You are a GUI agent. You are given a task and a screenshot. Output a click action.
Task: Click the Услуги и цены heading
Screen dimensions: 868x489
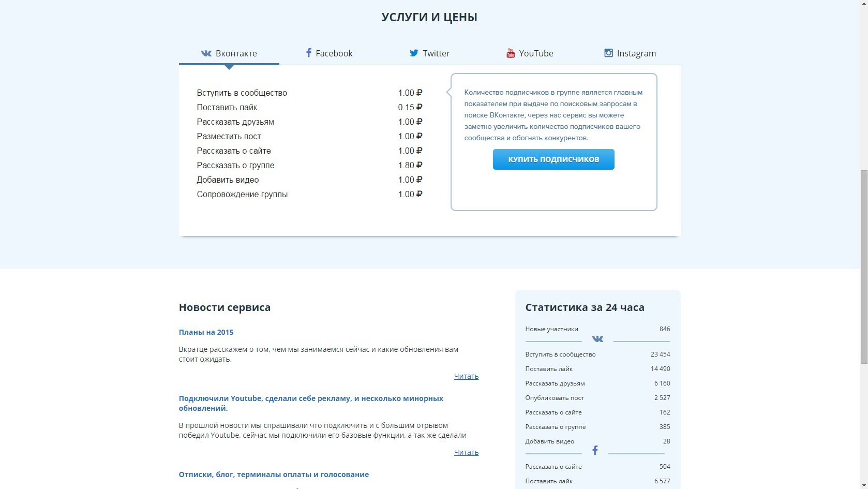pyautogui.click(x=429, y=17)
